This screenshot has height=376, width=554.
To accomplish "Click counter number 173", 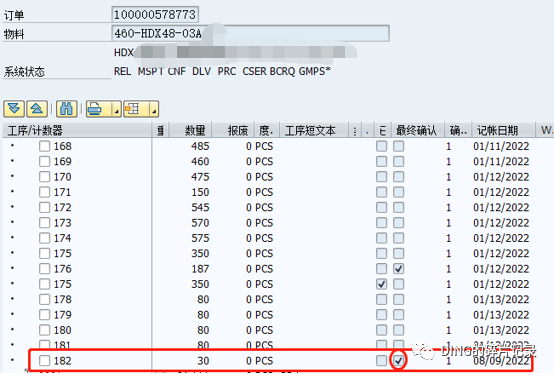I will click(63, 223).
